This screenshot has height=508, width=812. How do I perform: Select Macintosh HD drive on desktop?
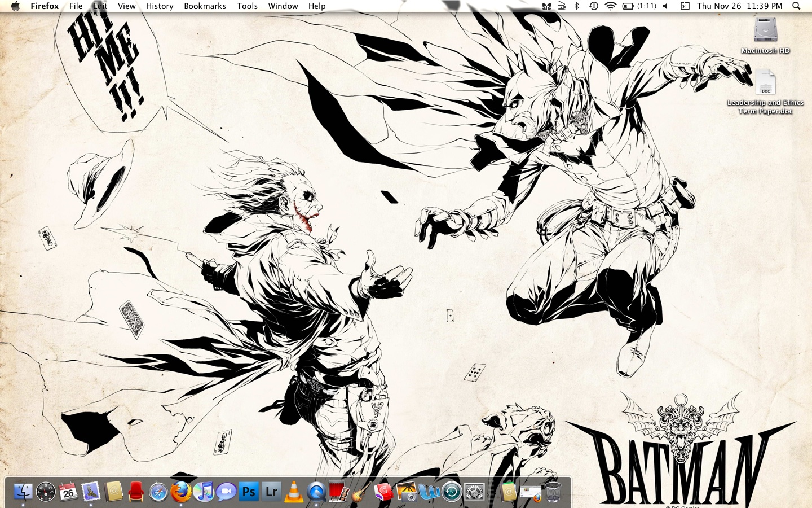point(765,35)
